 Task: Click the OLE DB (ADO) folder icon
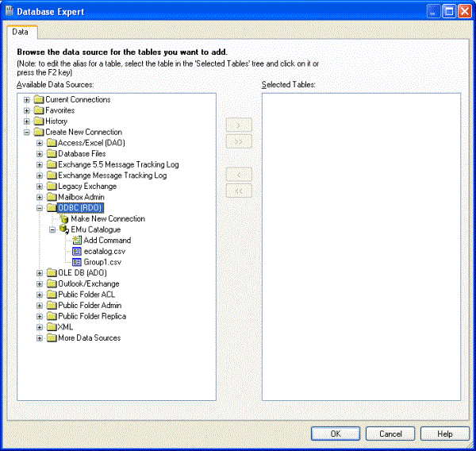52,273
